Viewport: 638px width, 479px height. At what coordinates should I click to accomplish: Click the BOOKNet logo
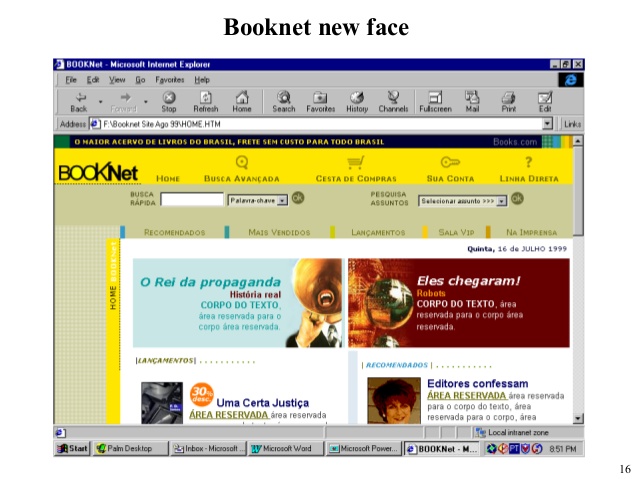coord(98,172)
